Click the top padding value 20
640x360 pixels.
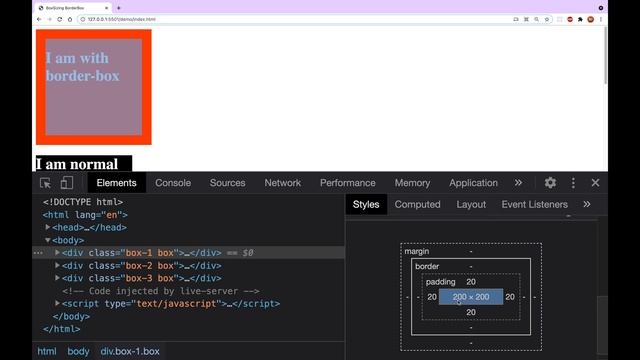tap(471, 282)
